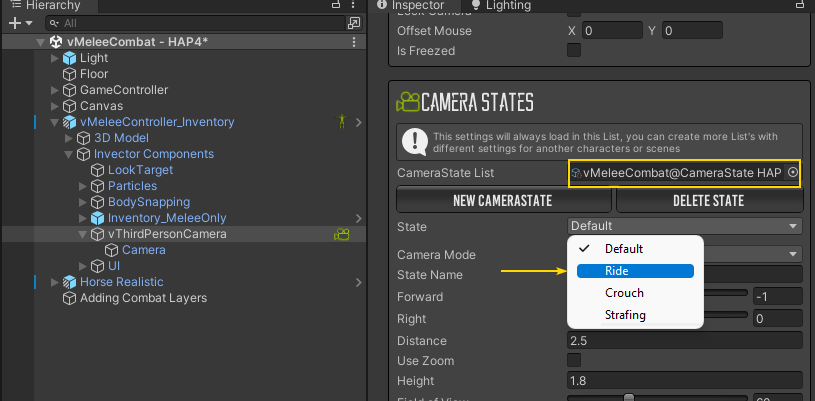Screen dimensions: 815x401
Task: Click the Right slider track
Action: click(726, 315)
